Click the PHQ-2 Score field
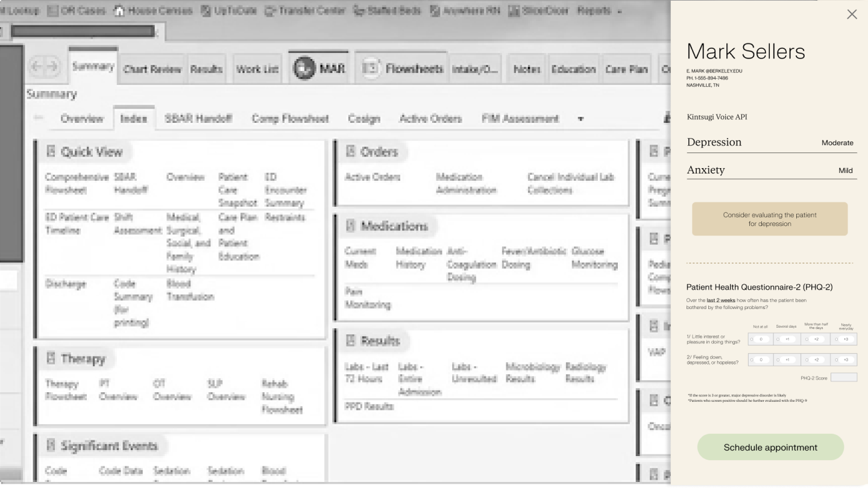868x488 pixels. (x=843, y=378)
